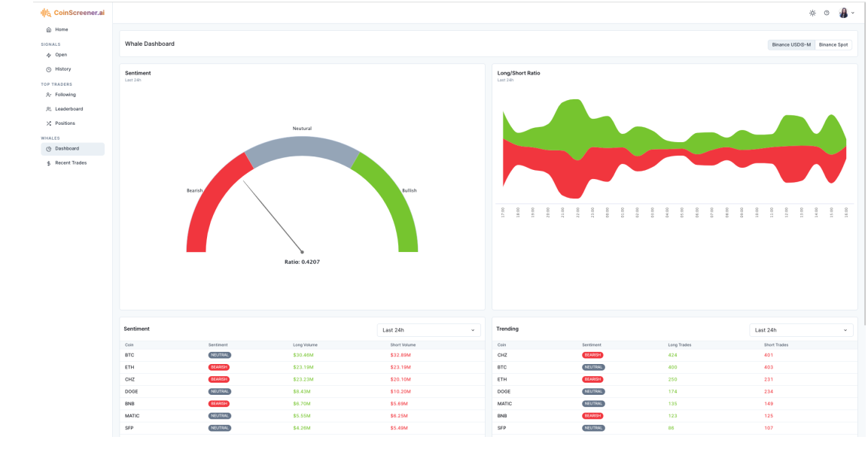Open the Sentiment table Last 24h dropdown
The image size is (868, 449).
pos(428,330)
